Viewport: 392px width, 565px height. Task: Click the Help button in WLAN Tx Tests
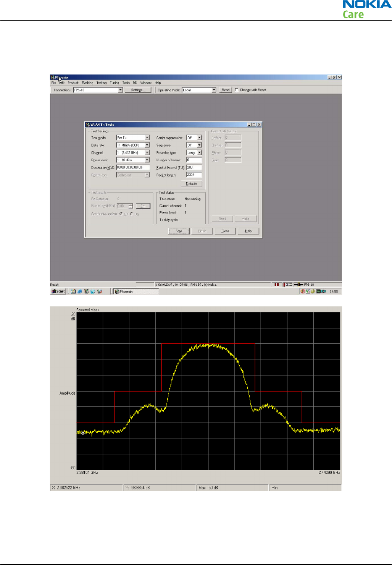coord(248,231)
